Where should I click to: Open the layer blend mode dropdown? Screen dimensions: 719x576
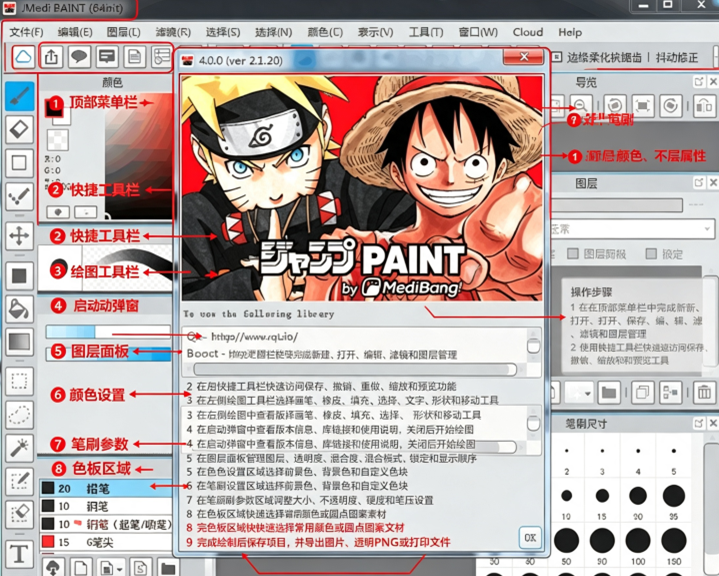pos(632,228)
